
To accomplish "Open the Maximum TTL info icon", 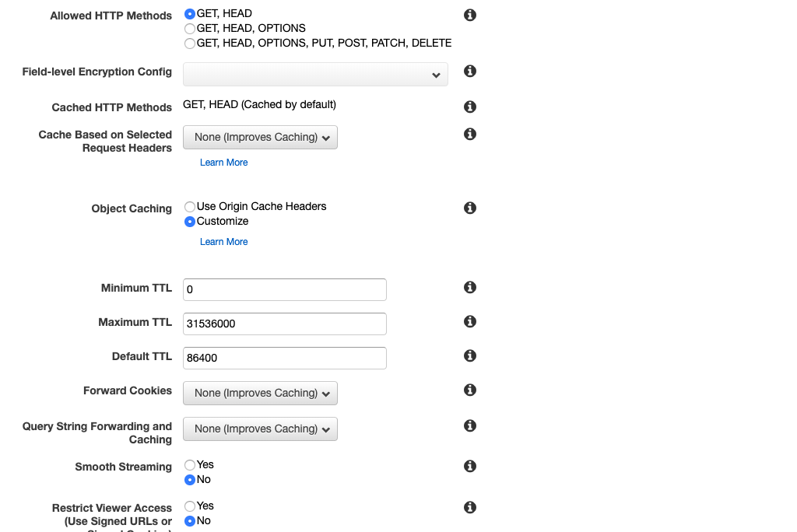I will tap(470, 321).
